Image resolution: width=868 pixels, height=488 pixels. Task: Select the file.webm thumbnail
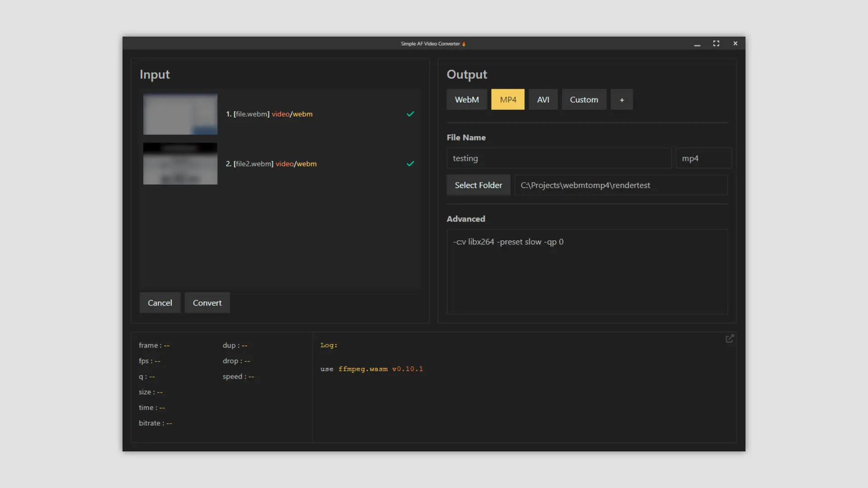(180, 114)
